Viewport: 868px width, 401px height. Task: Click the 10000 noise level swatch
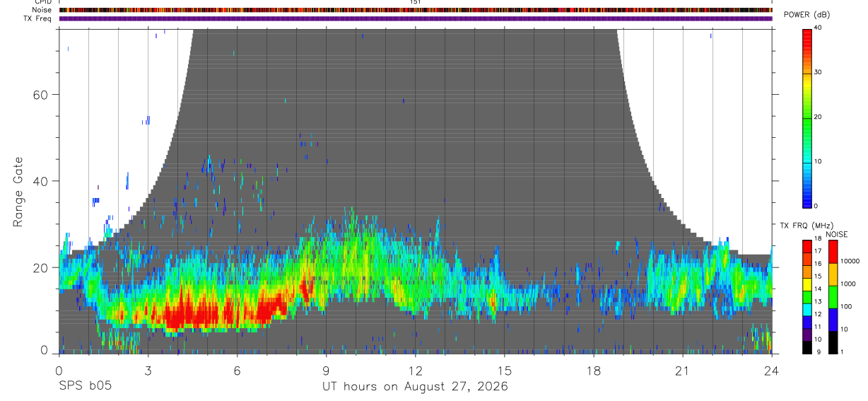[832, 251]
